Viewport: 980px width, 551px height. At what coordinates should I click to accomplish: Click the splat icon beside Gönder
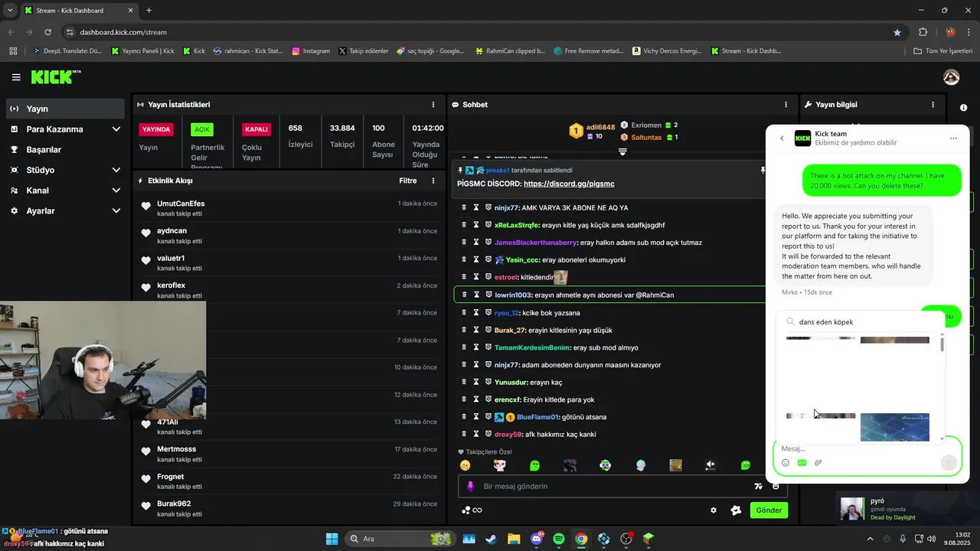(736, 510)
